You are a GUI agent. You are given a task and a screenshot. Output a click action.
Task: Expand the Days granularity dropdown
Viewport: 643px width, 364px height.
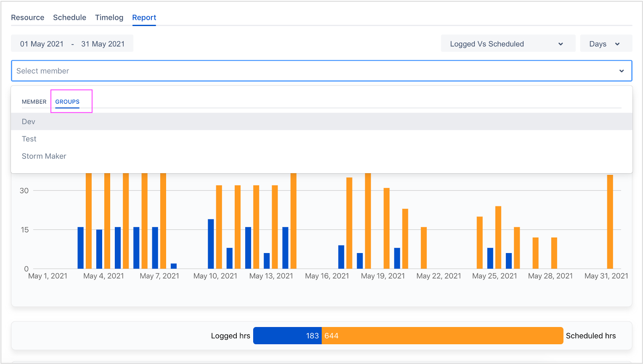coord(605,44)
